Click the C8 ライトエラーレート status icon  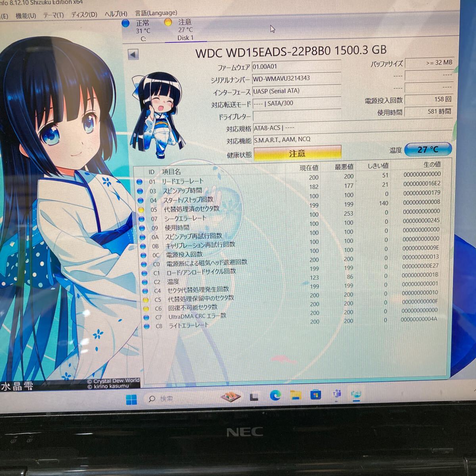click(x=147, y=326)
